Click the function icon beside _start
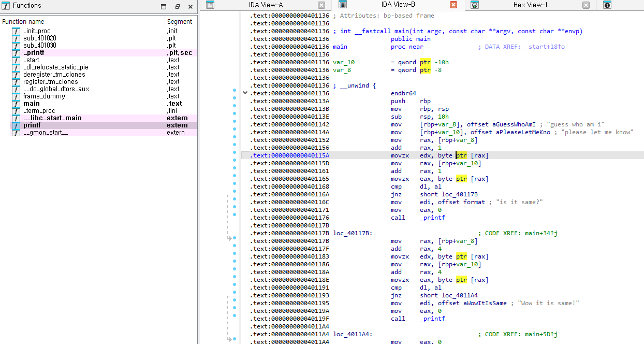The height and width of the screenshot is (344, 644). [16, 60]
